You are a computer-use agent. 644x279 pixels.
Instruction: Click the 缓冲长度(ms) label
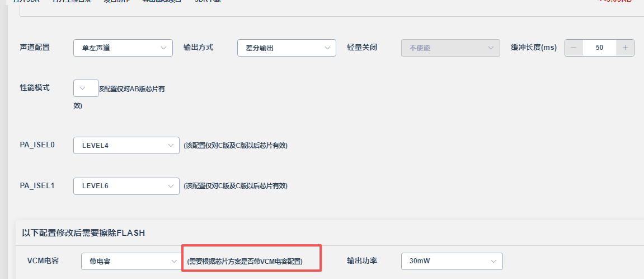click(534, 47)
